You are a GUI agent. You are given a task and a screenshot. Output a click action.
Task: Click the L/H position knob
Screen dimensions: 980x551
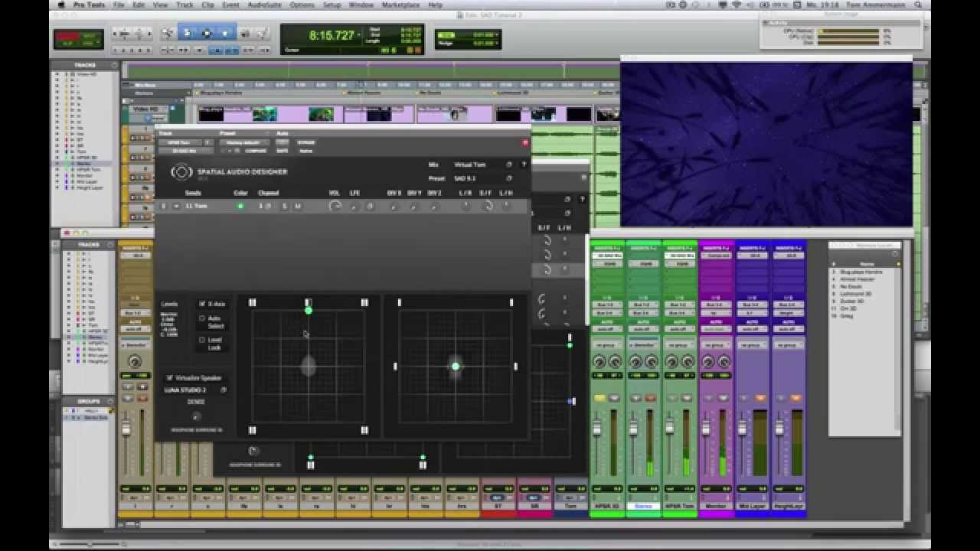point(506,206)
